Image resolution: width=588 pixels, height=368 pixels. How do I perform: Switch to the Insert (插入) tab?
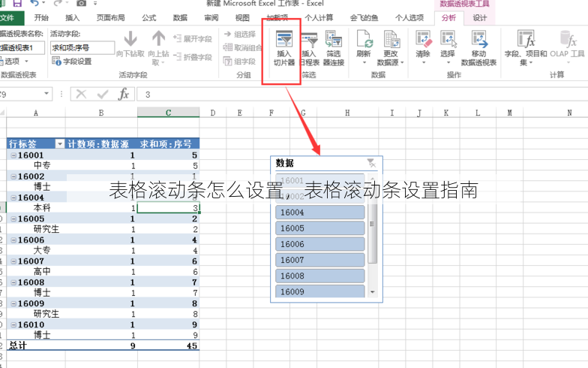[72, 18]
